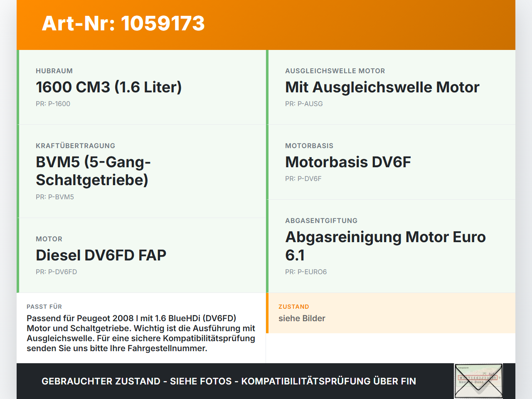Click the code PR: P-1600

(53, 104)
